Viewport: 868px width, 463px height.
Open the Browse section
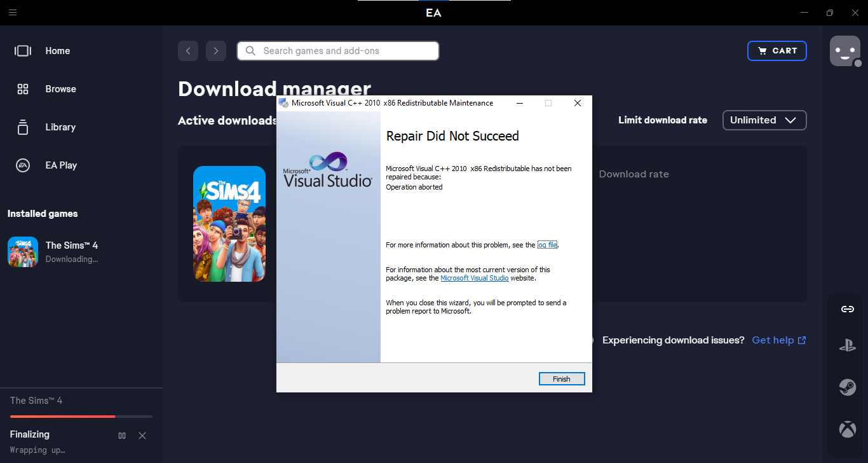pos(60,89)
